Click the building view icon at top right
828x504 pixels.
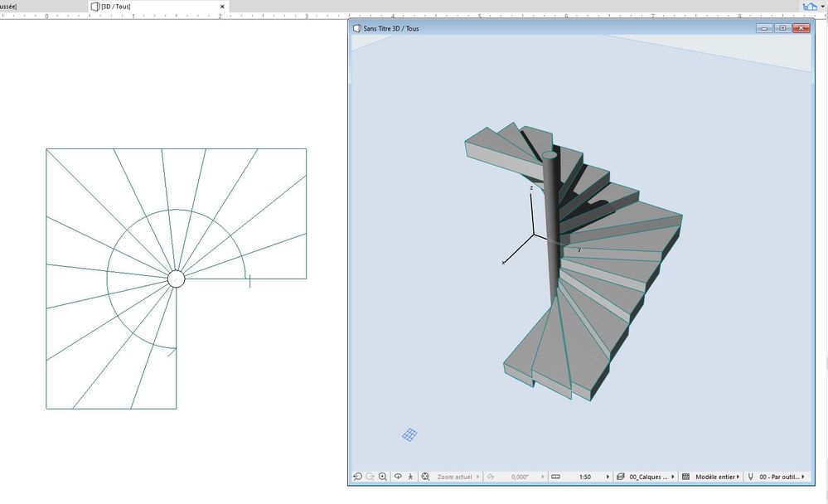(x=808, y=6)
